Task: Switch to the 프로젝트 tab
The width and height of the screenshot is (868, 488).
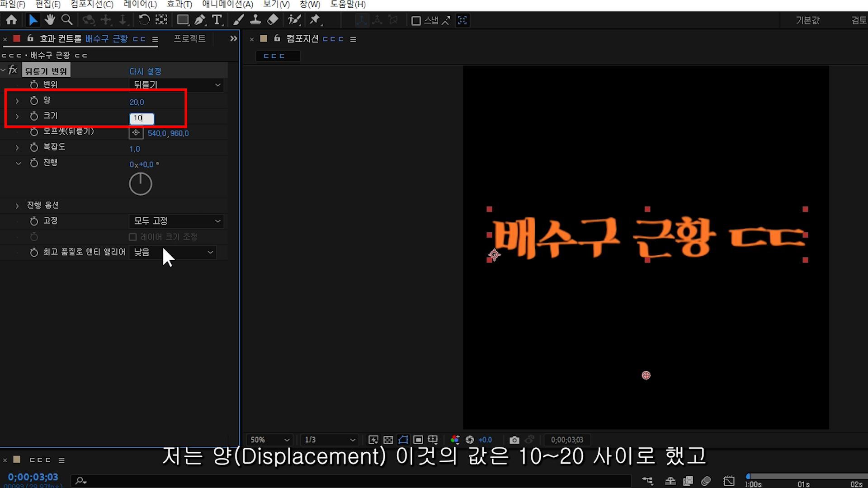Action: [189, 39]
